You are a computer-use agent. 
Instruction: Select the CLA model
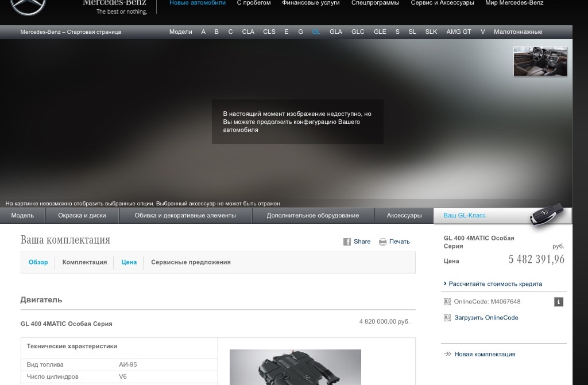(x=248, y=32)
